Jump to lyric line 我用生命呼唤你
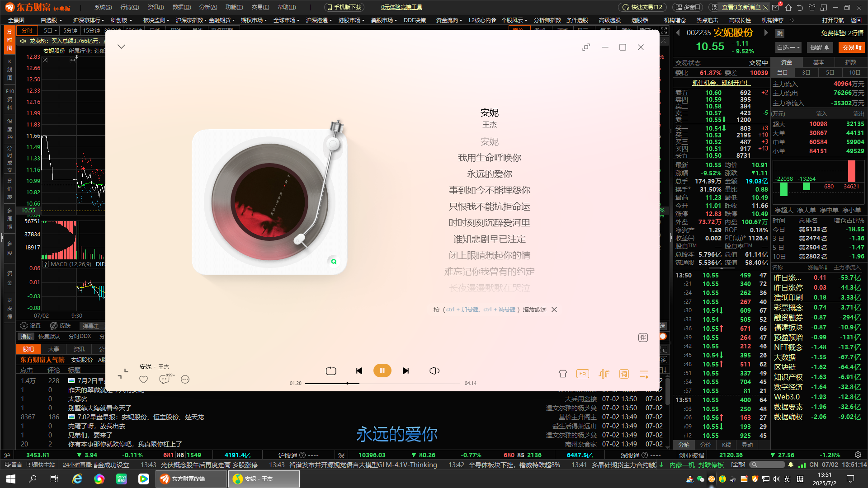The image size is (868, 488). click(490, 158)
